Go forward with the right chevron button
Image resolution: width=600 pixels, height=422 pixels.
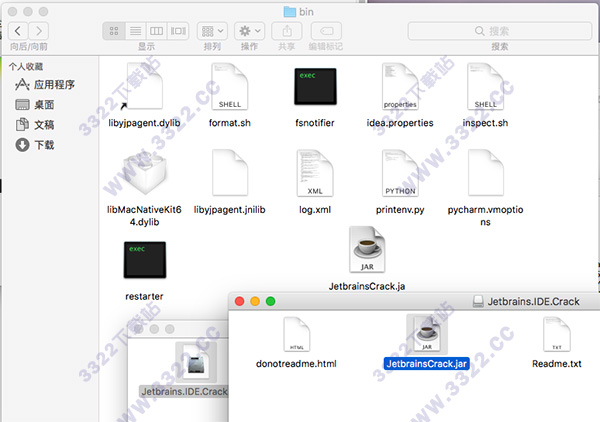tap(39, 31)
